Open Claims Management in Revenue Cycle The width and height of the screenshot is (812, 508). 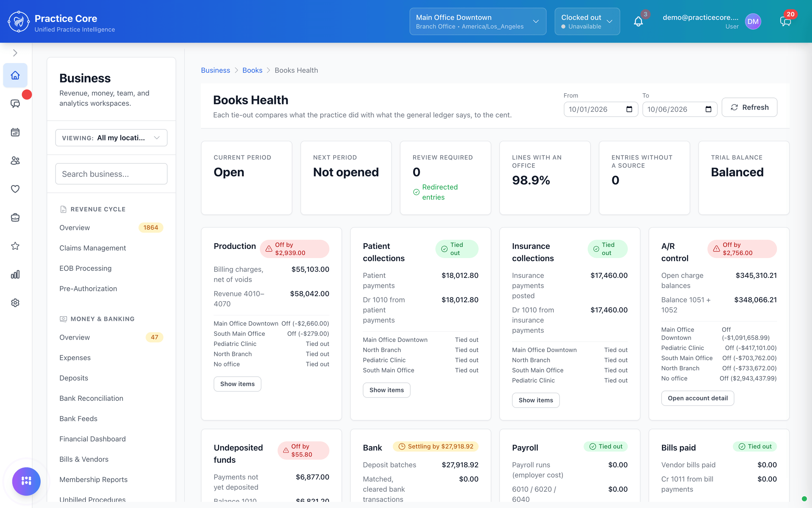tap(93, 248)
